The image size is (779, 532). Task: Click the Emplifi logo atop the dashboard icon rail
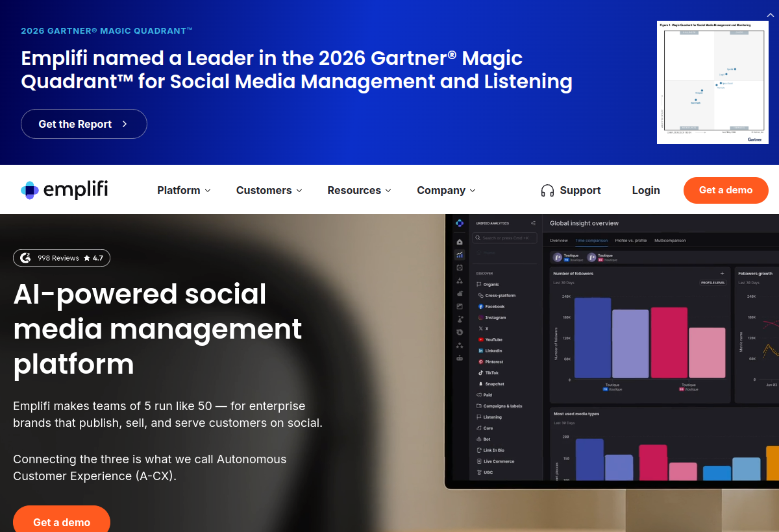[460, 223]
